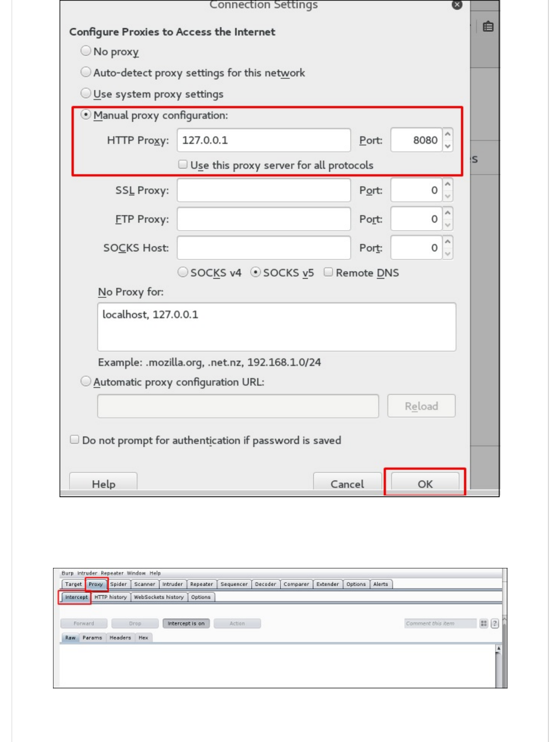
Task: Open the Intercept sub-tab
Action: (76, 597)
